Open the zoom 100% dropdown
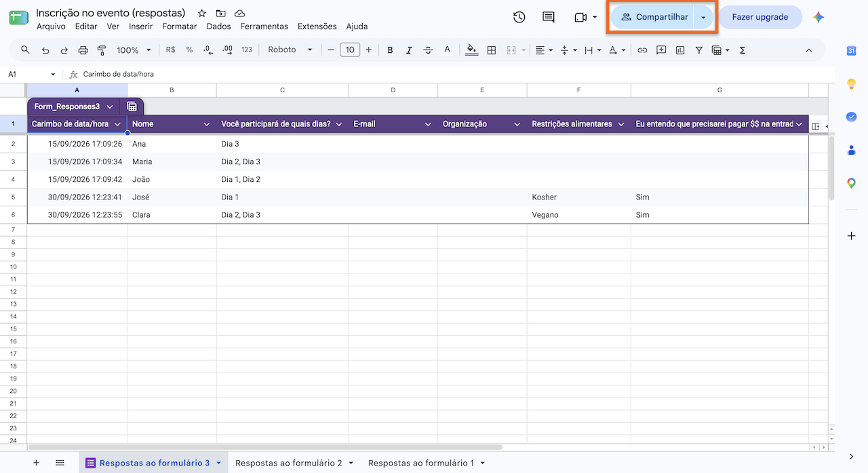 tap(134, 50)
